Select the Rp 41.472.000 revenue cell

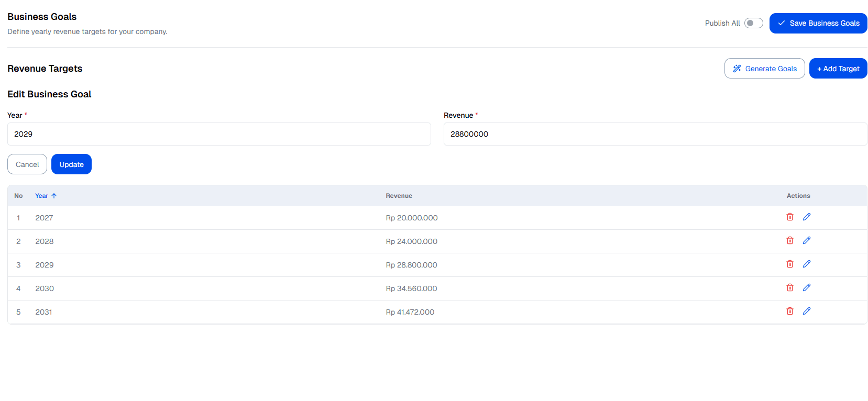click(410, 312)
